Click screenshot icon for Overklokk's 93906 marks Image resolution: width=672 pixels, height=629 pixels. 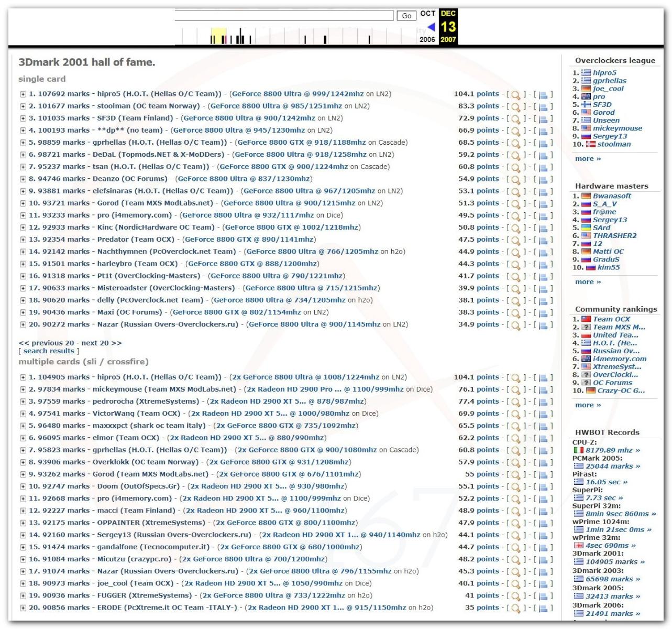(543, 463)
